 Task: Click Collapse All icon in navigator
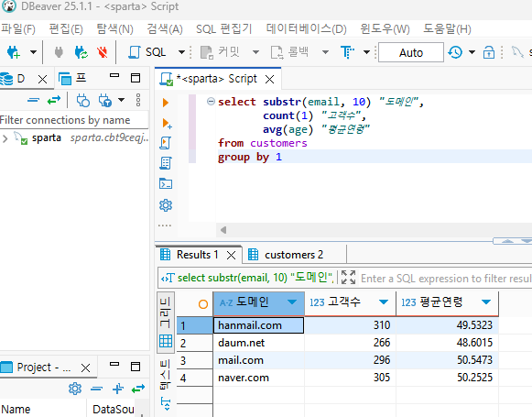(x=33, y=100)
